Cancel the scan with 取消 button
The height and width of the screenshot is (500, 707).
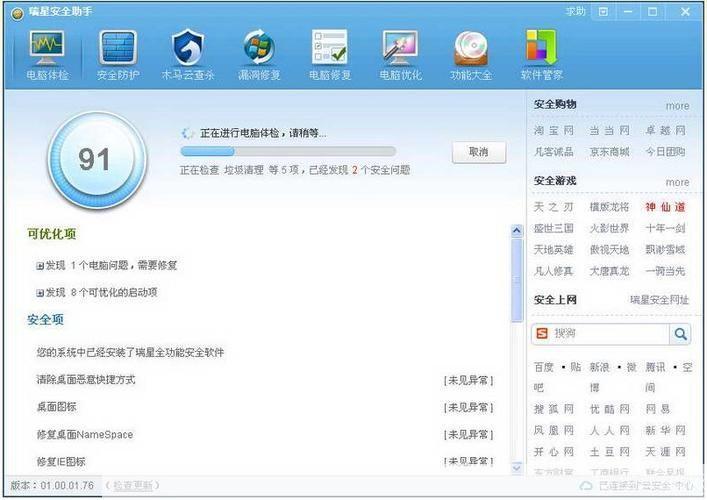[479, 152]
